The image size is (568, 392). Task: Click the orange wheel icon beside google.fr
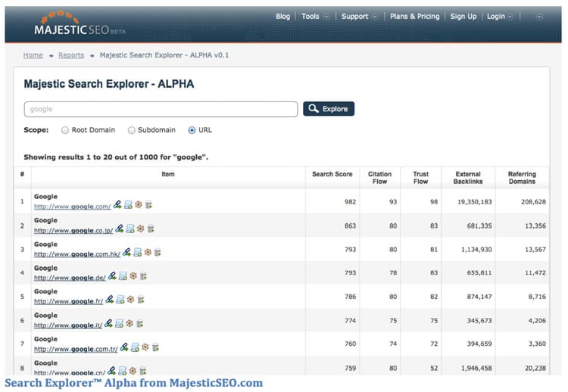[131, 300]
